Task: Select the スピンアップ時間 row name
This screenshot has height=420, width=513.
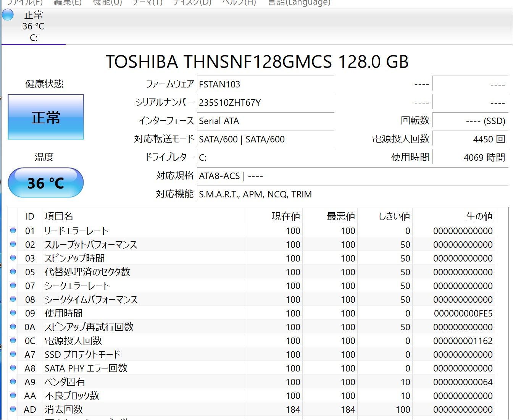Action: (x=74, y=258)
